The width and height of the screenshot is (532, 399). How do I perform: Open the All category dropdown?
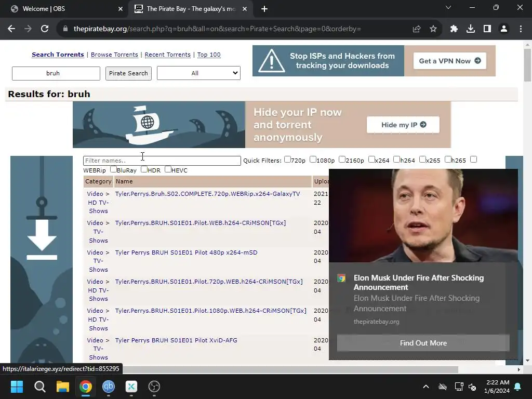198,73
